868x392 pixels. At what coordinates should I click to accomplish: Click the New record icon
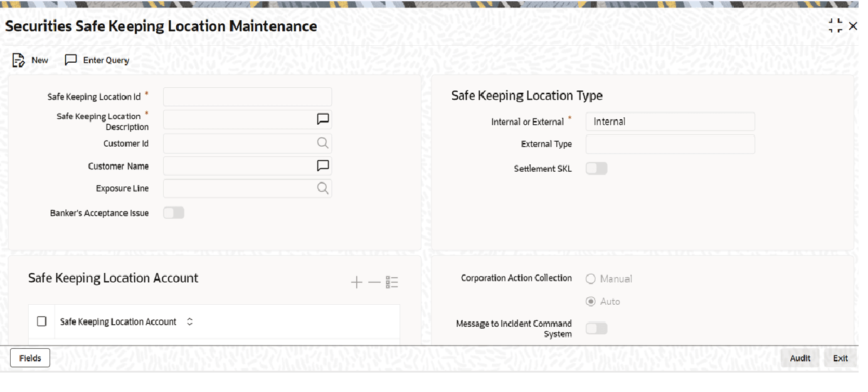pos(19,60)
